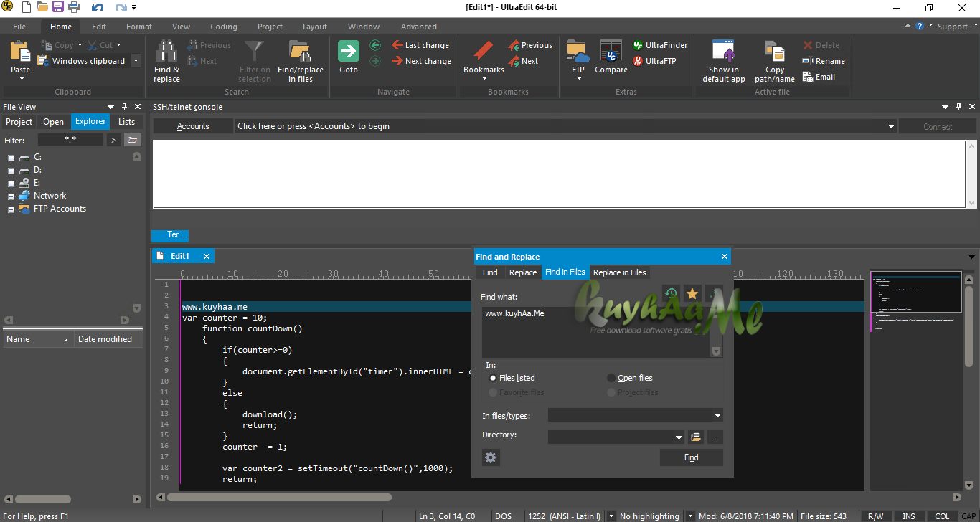
Task: Switch to the Edit ribbon tab
Action: point(99,27)
